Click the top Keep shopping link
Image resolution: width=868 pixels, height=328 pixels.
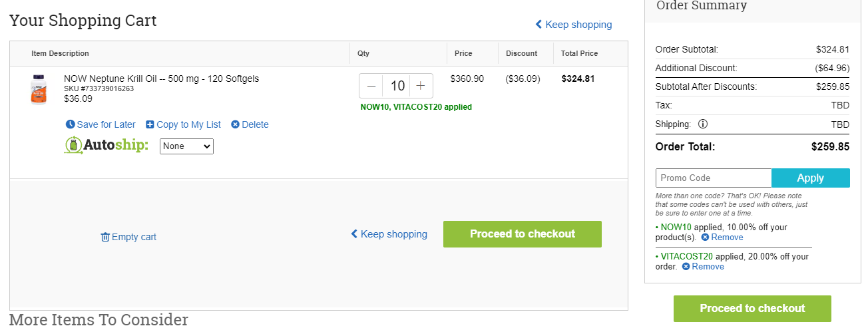pos(573,25)
